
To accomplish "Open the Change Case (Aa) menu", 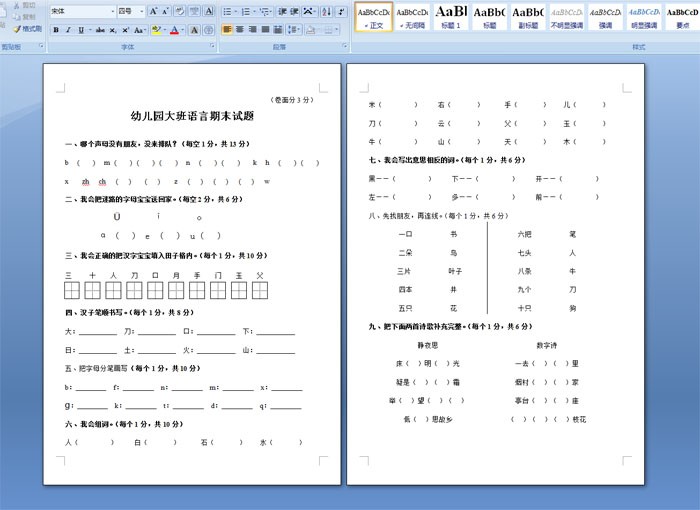I will (x=139, y=30).
